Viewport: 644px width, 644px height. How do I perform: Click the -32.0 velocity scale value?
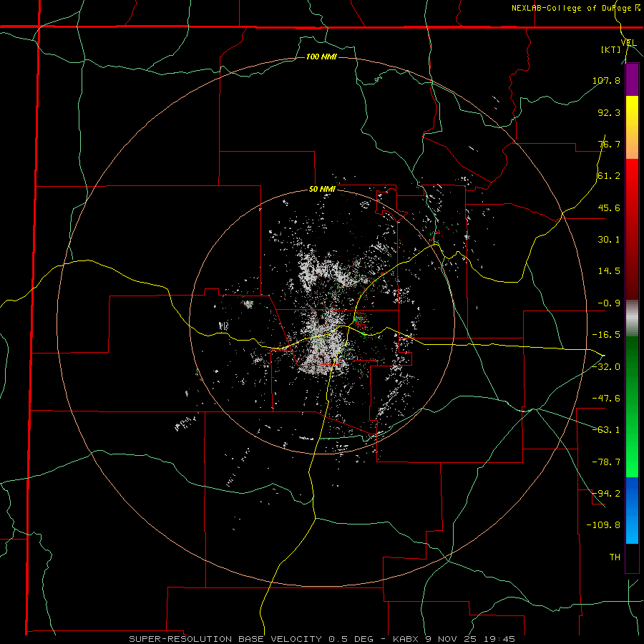tap(606, 367)
